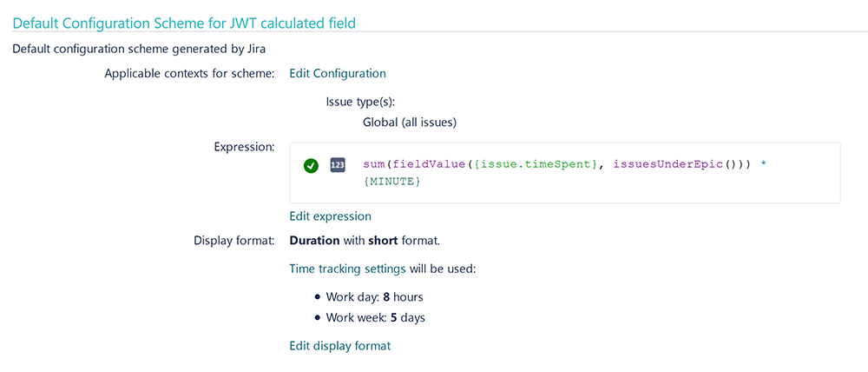868x372 pixels.
Task: Click the green validation checkmark icon
Action: 311,165
